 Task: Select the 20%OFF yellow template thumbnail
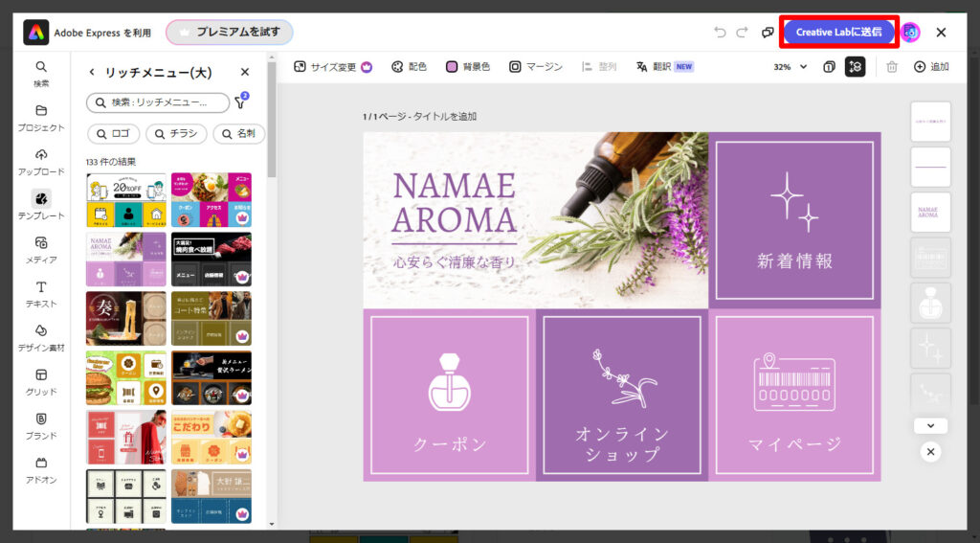(125, 200)
